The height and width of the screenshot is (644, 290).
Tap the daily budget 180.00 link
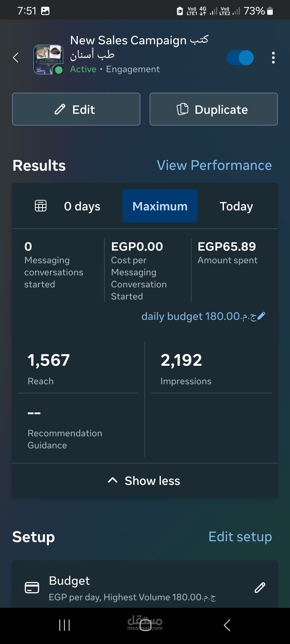pyautogui.click(x=198, y=316)
